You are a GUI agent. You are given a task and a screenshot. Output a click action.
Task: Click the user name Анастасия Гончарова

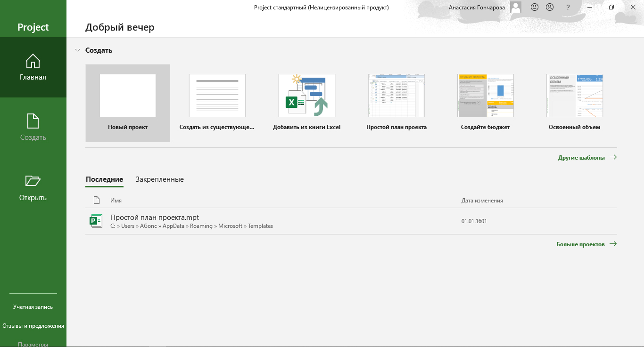point(477,8)
